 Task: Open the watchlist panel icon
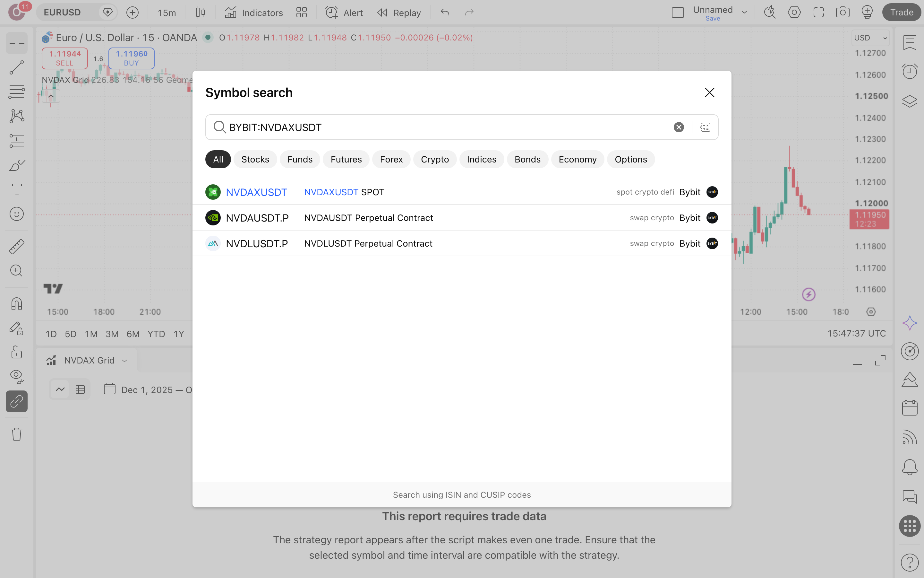tap(910, 42)
